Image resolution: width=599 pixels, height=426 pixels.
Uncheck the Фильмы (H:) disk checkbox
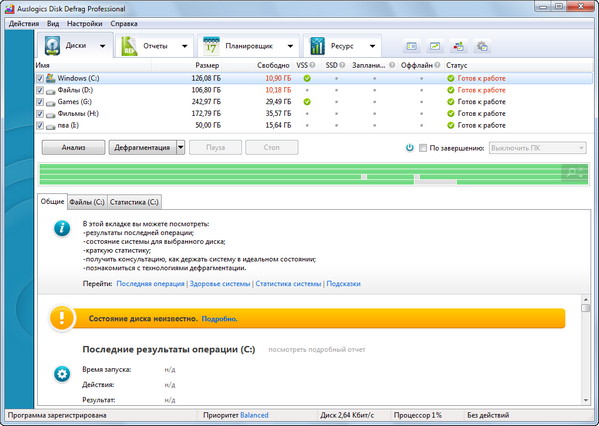(x=40, y=114)
